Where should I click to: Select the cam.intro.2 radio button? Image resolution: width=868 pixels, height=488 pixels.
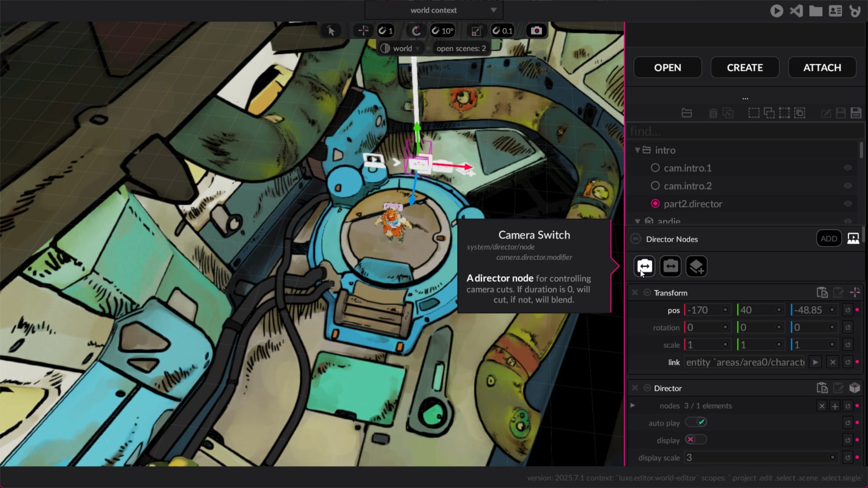(x=655, y=186)
